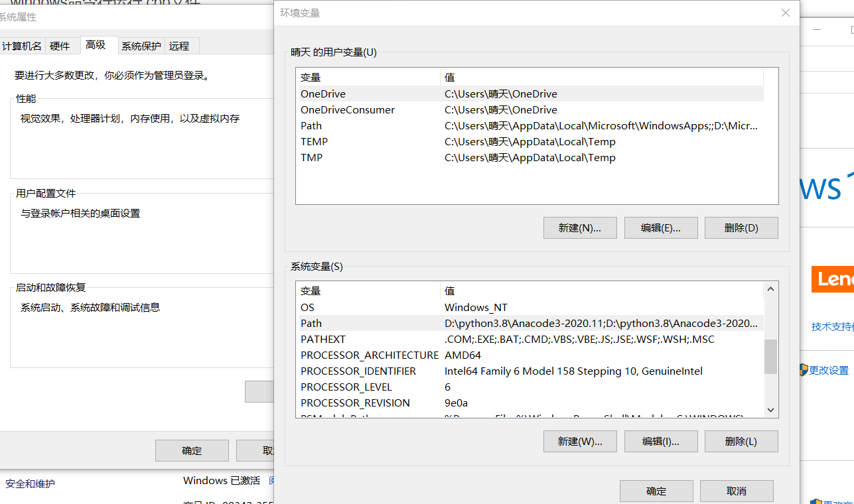Switch to the 硬件 tab
Screen dimensions: 854x504
coord(62,45)
